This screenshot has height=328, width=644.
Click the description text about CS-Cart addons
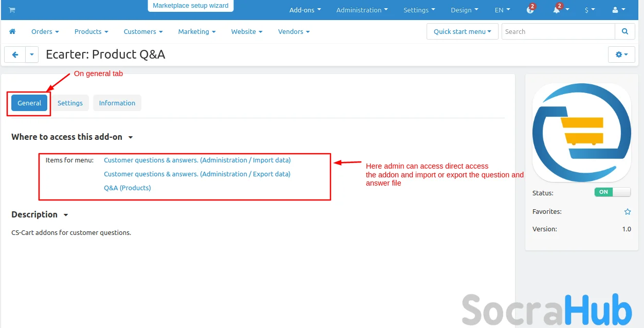(x=71, y=232)
